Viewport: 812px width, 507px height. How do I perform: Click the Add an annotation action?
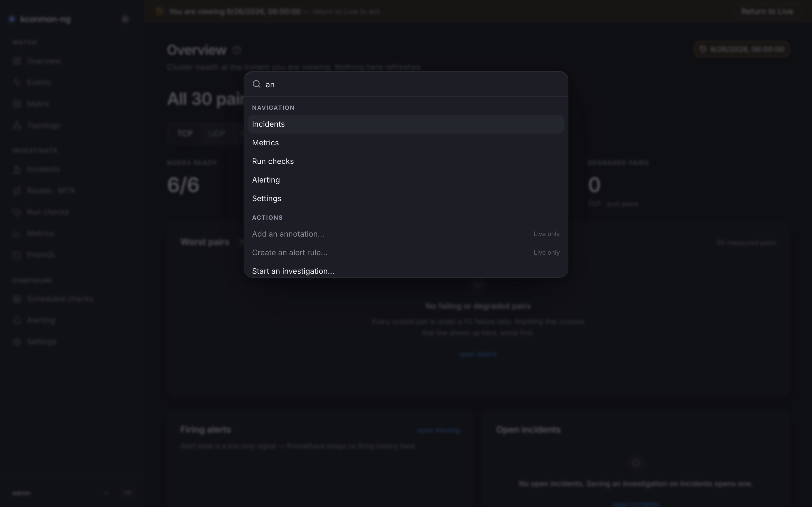[x=406, y=234]
